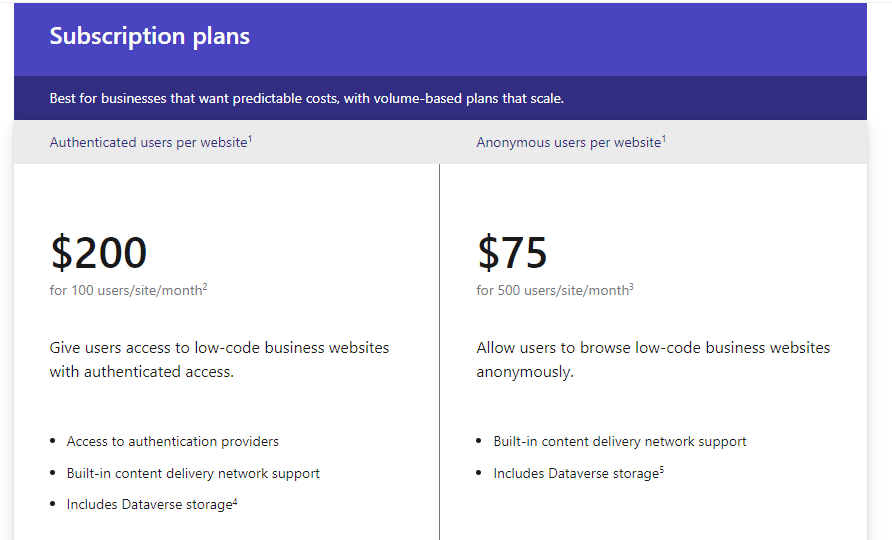This screenshot has width=892, height=540.
Task: Click the authenticated plan's content delivery network bullet
Action: tap(193, 473)
